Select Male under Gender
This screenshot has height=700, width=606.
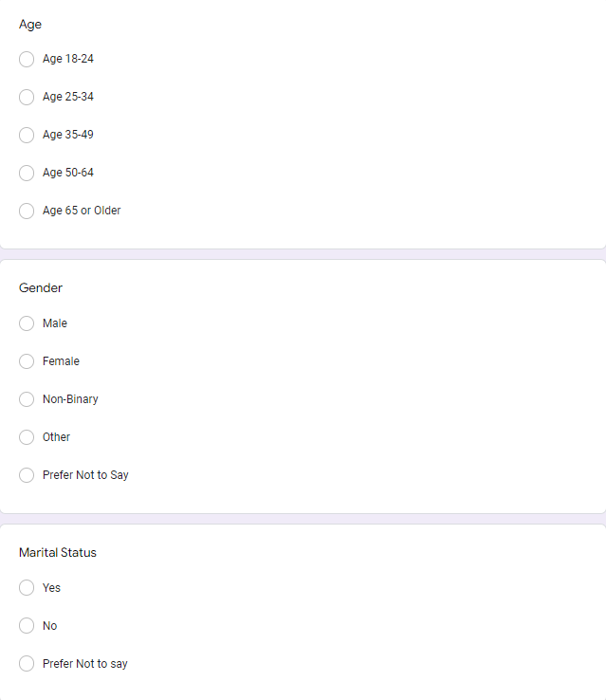[x=27, y=323]
